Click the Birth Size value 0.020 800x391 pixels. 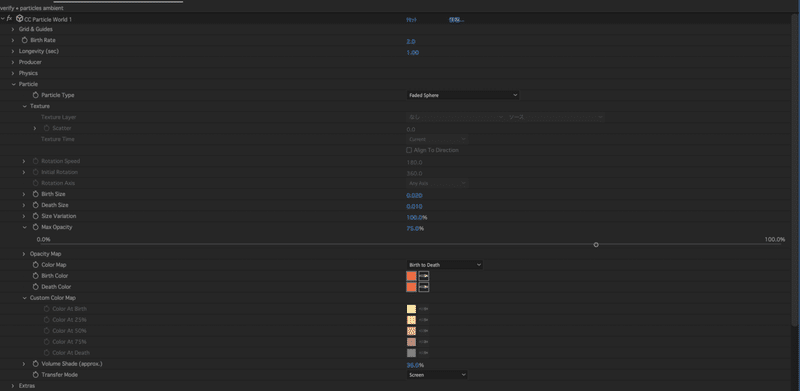(414, 196)
